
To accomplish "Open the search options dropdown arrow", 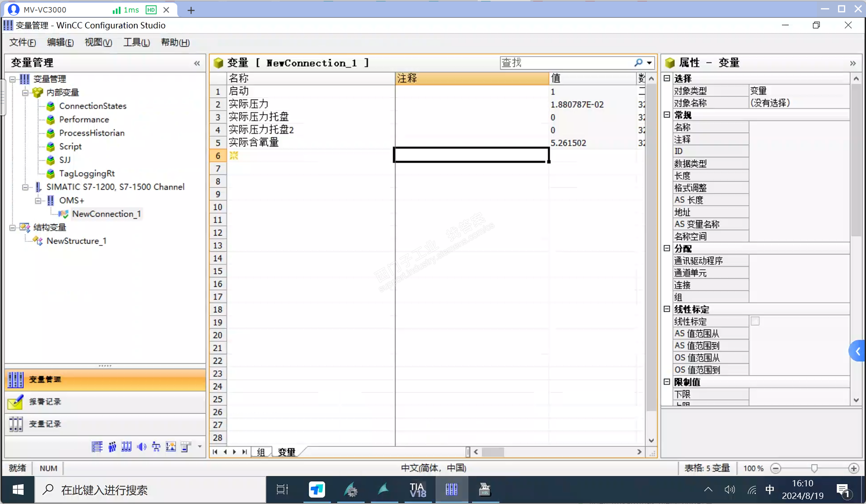I will 649,63.
